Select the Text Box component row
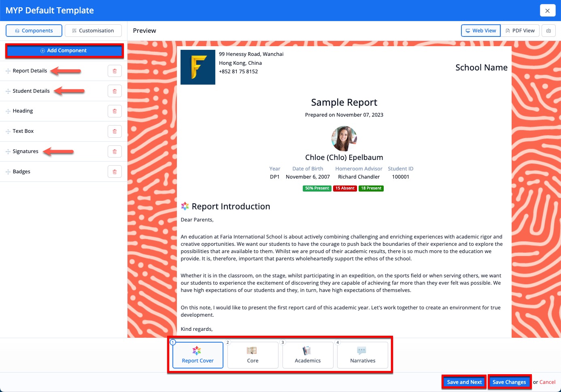This screenshot has height=392, width=561. coord(64,131)
